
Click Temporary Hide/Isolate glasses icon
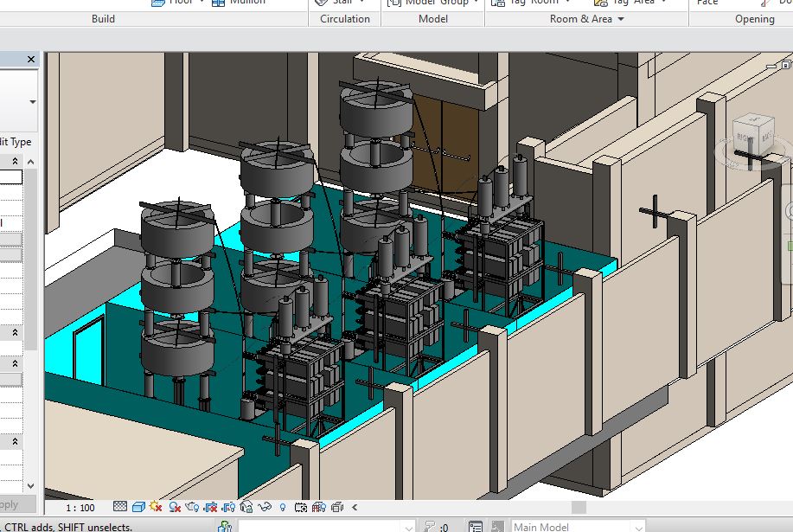pos(265,507)
